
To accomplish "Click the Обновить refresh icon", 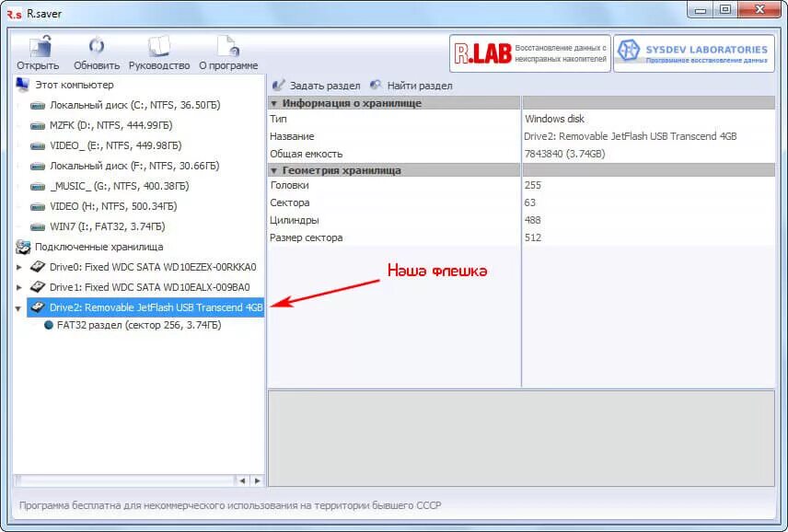I will point(97,46).
